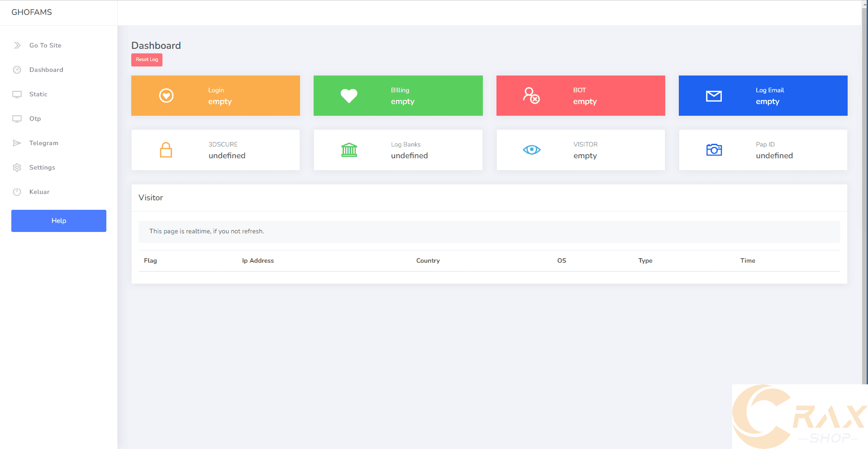Click the 'empty' value on BOT card
868x449 pixels.
click(585, 102)
